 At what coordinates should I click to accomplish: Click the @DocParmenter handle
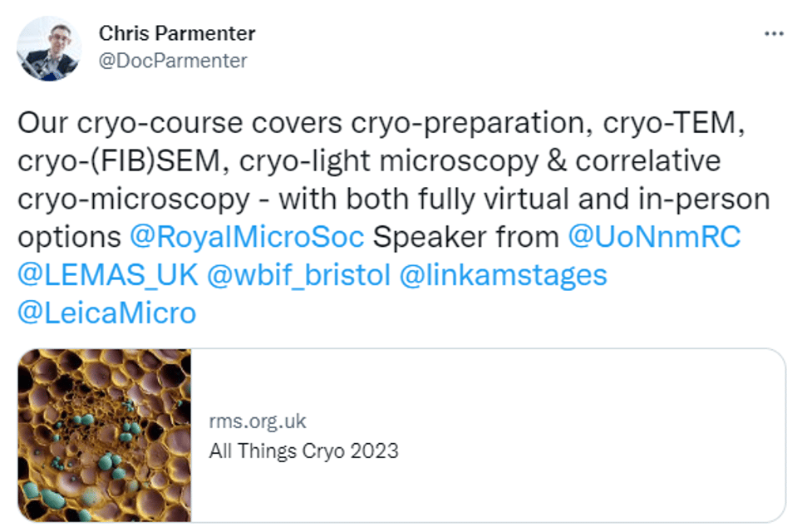coord(173,61)
